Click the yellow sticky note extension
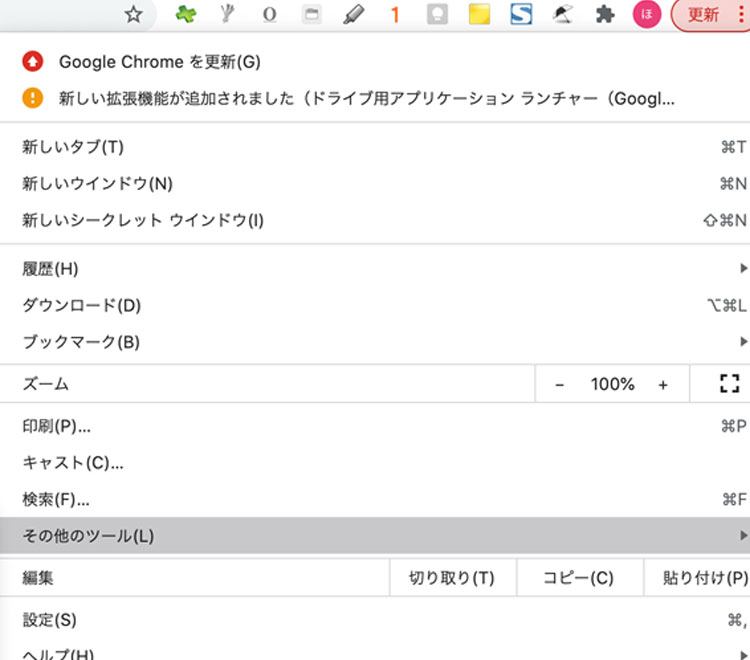Screen dimensions: 750x660 479,15
